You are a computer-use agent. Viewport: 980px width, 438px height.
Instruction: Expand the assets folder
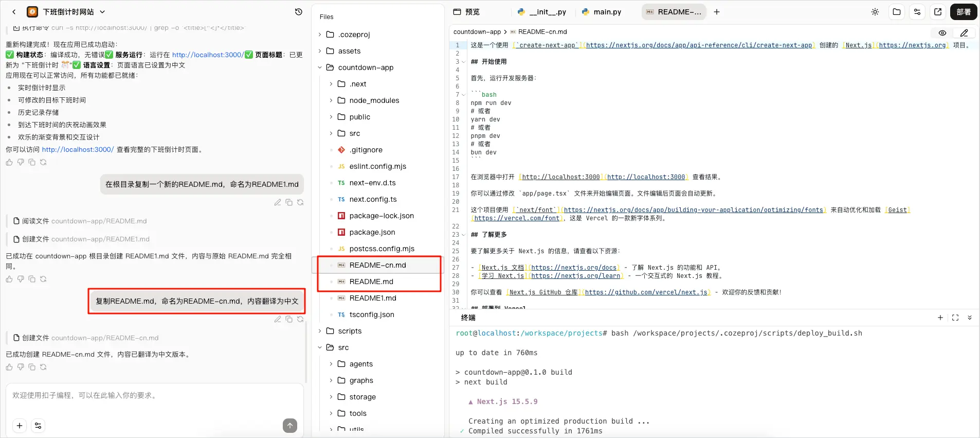(x=320, y=51)
